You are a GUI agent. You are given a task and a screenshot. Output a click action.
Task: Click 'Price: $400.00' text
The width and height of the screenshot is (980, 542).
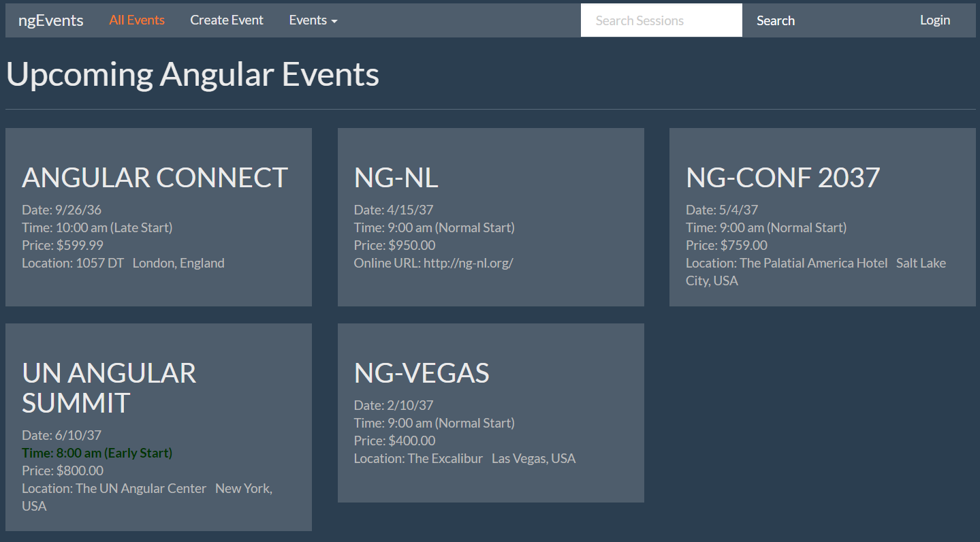pyautogui.click(x=395, y=441)
